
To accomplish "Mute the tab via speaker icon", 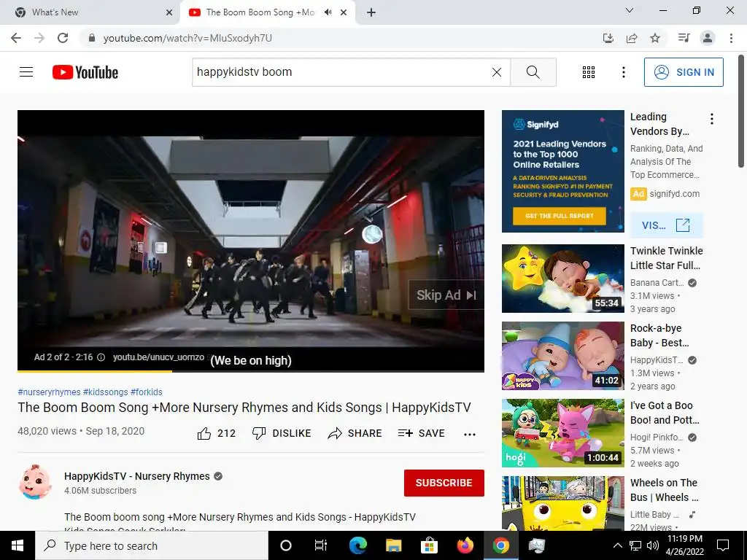I will coord(328,12).
